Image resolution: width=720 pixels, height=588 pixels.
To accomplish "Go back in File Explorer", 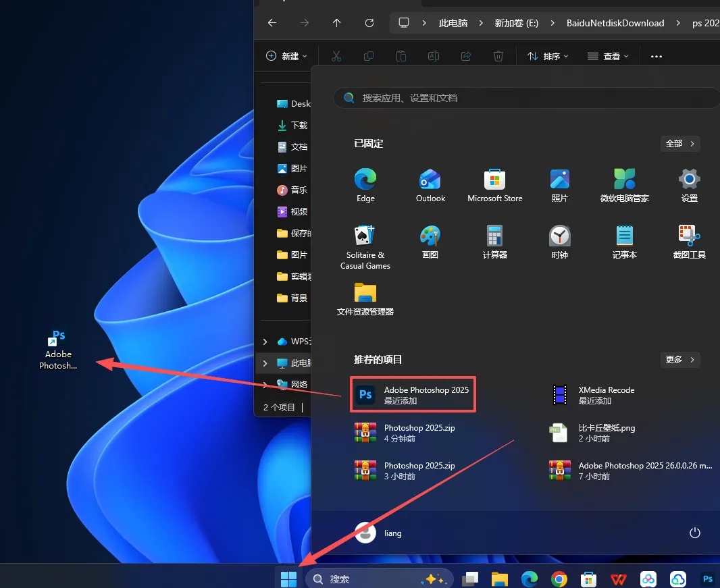I will pyautogui.click(x=272, y=22).
